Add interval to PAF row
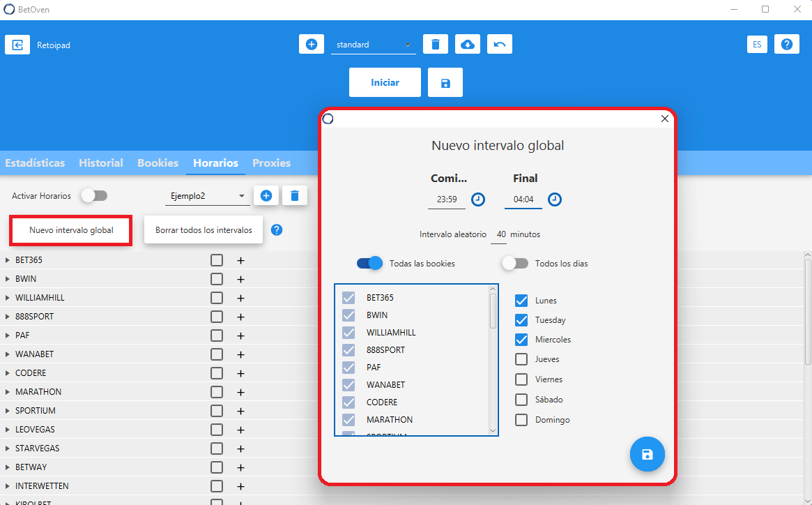Image resolution: width=812 pixels, height=505 pixels. tap(240, 336)
